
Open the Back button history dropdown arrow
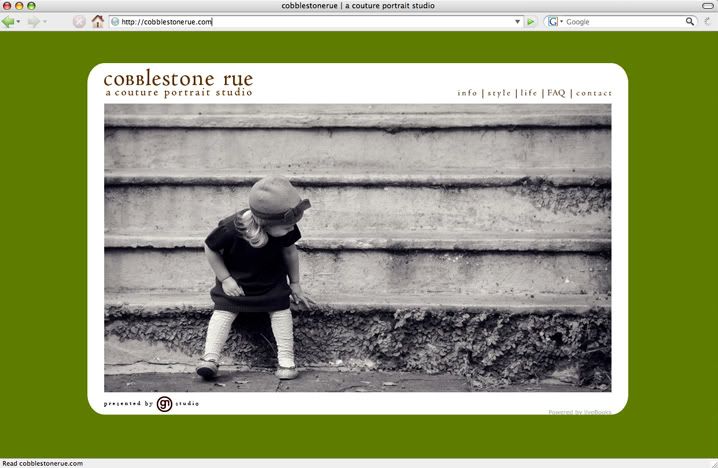[x=19, y=21]
